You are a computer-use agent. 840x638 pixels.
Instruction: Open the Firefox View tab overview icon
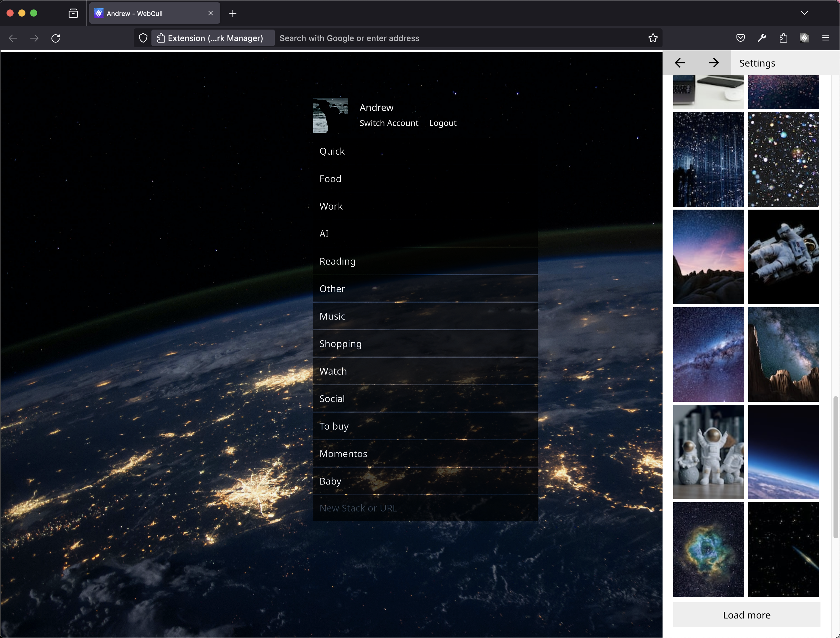click(x=73, y=13)
